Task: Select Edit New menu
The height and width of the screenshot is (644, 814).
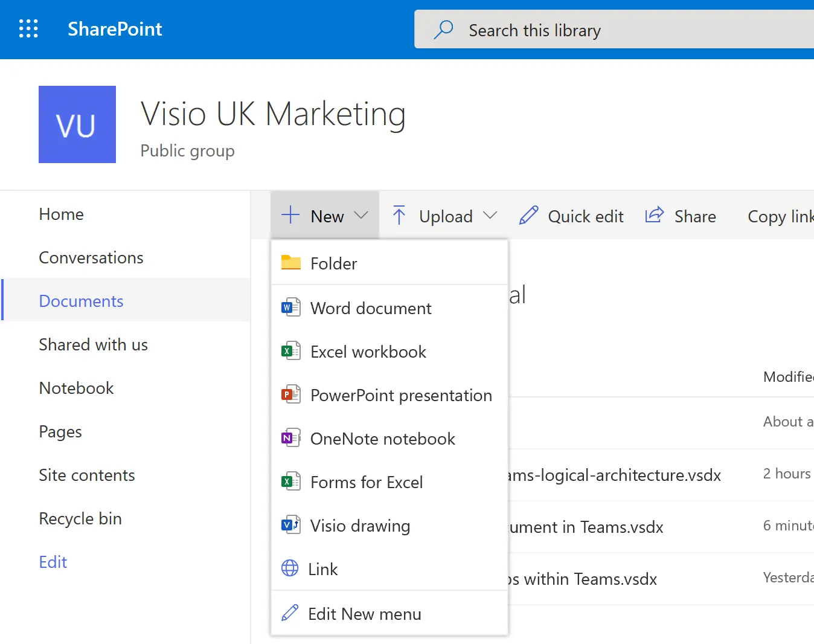Action: [x=365, y=613]
